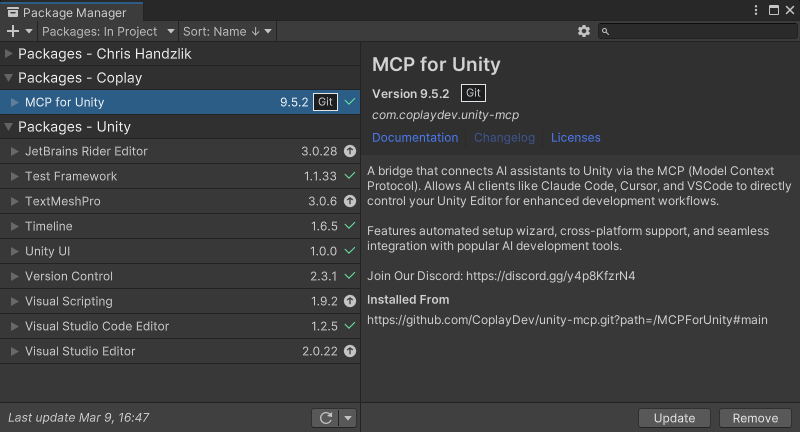
Task: Select Version Control package row
Action: (x=180, y=276)
